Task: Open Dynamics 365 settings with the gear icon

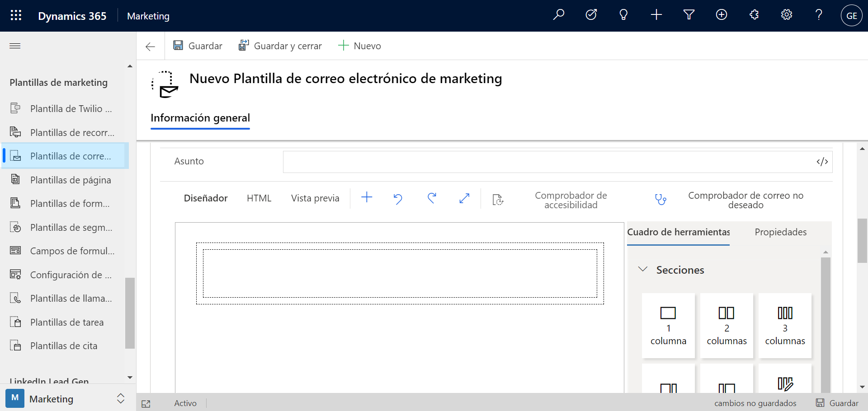Action: (786, 15)
